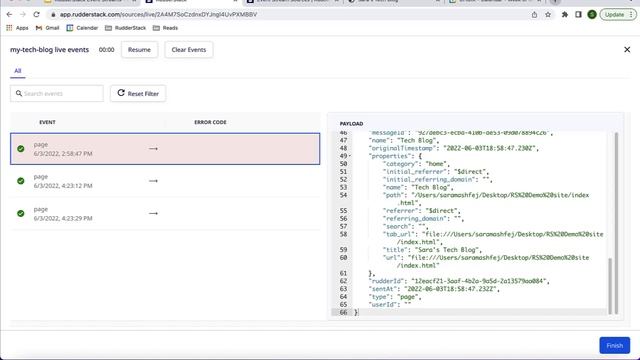Viewport: 640px width, 360px height.
Task: Click the EVENT column header
Action: tap(47, 122)
